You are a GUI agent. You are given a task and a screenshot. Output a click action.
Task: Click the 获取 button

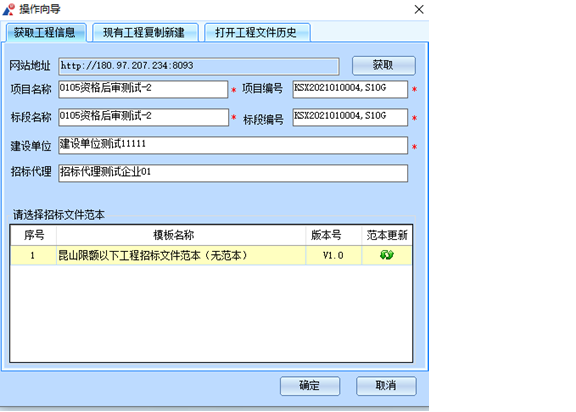point(384,65)
